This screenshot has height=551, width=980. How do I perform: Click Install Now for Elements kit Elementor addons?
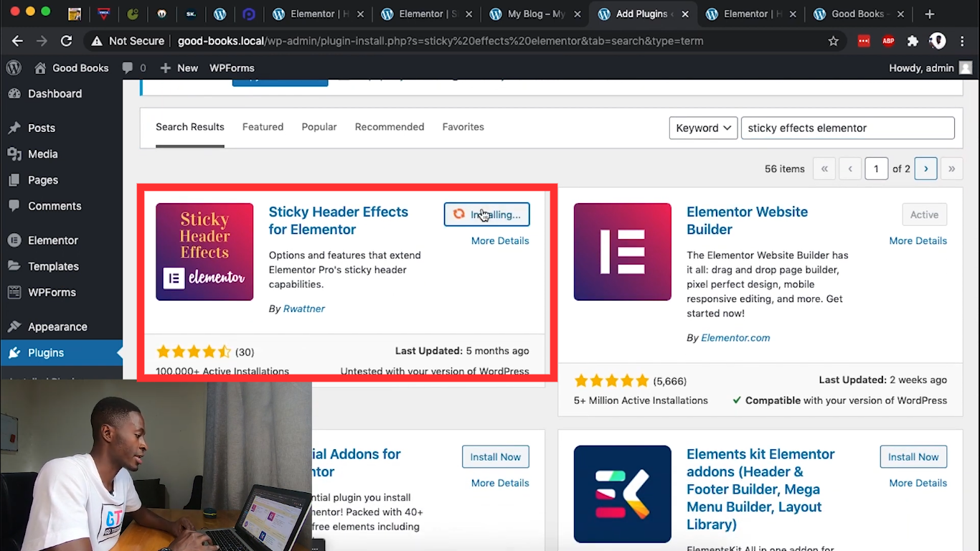(914, 457)
